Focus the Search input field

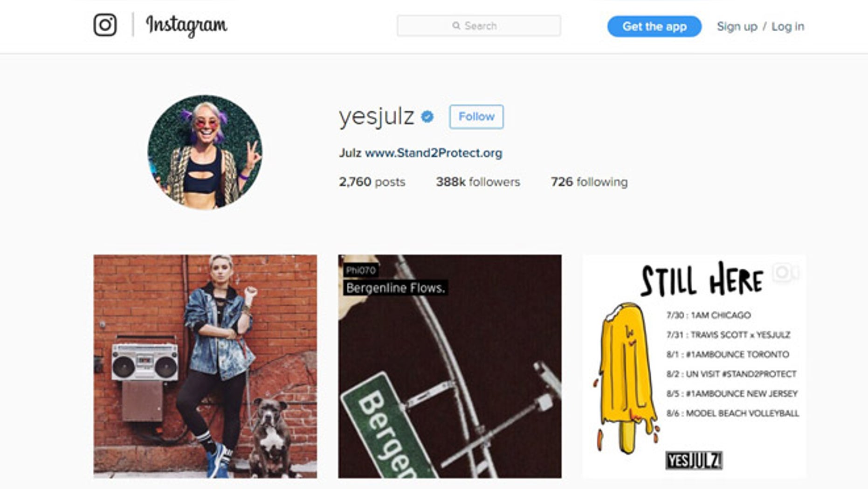pyautogui.click(x=479, y=26)
